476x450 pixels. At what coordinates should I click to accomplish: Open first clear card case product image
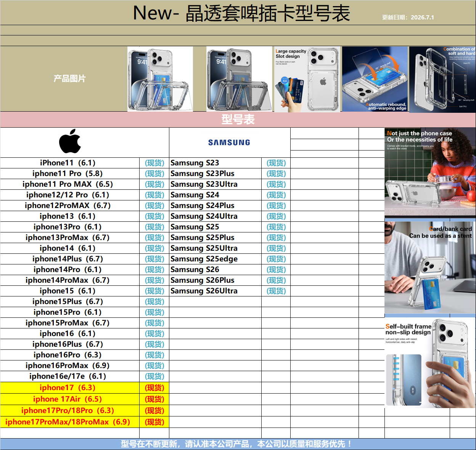(160, 79)
